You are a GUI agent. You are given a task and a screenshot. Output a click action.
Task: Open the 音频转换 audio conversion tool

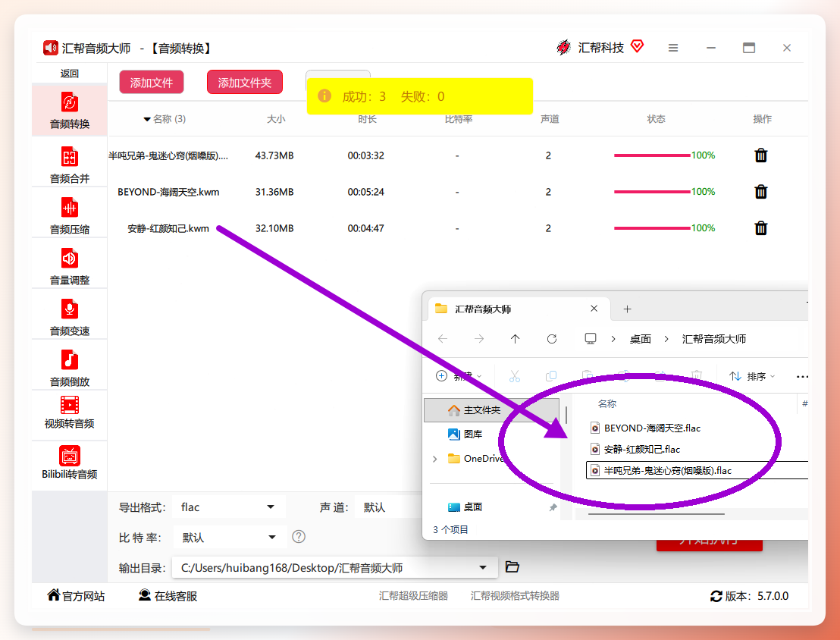pos(70,111)
